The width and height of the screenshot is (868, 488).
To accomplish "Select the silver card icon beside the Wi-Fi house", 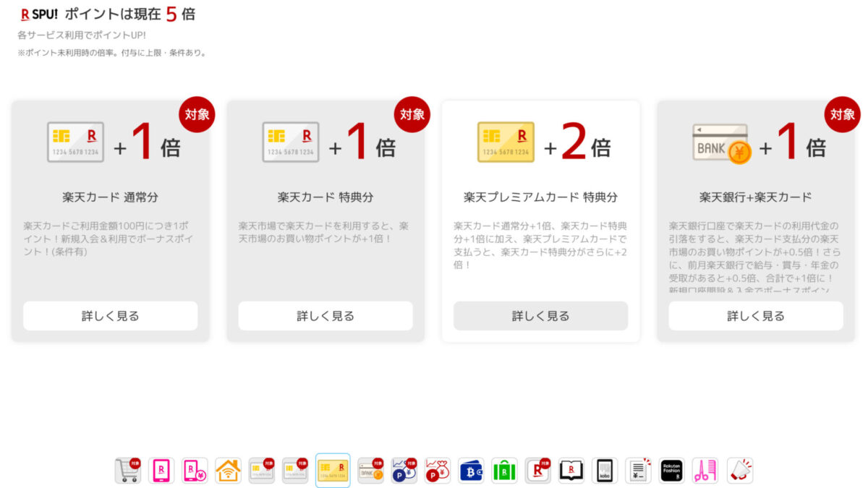I will click(x=261, y=471).
